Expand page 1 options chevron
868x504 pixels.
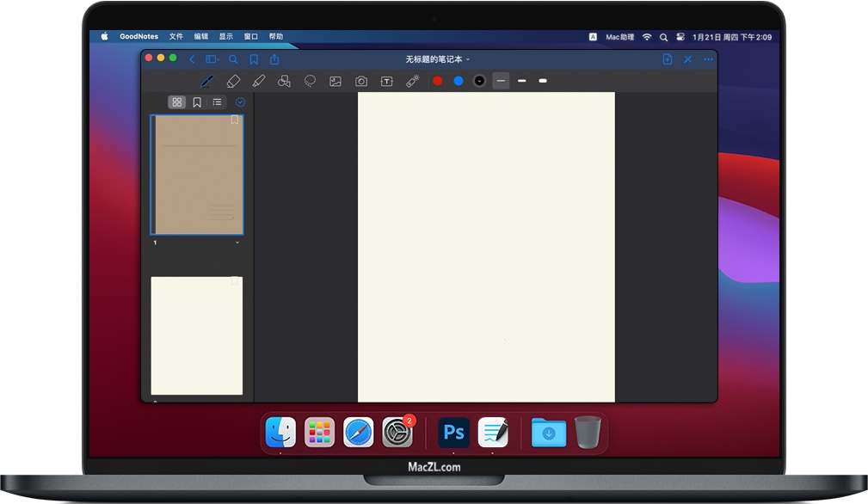237,243
